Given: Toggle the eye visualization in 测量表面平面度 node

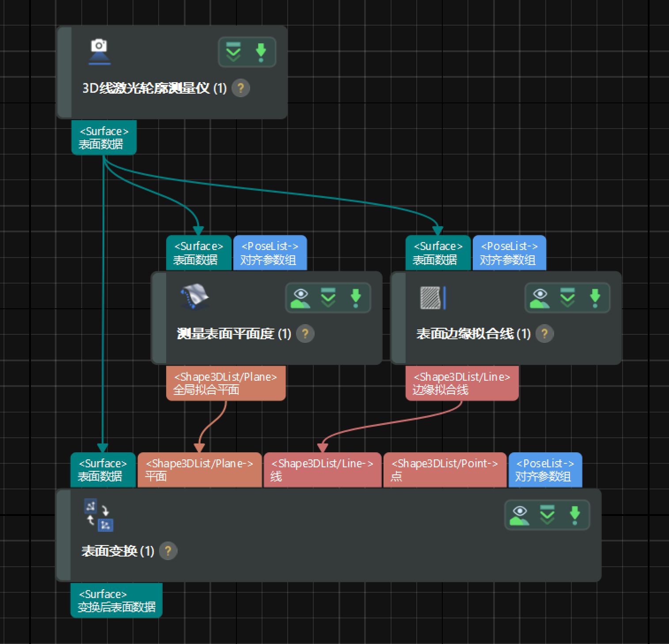Looking at the screenshot, I should pos(300,298).
